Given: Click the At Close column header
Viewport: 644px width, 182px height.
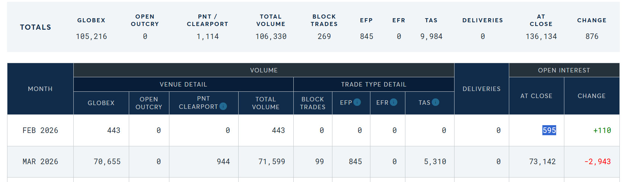Looking at the screenshot, I should click(536, 96).
